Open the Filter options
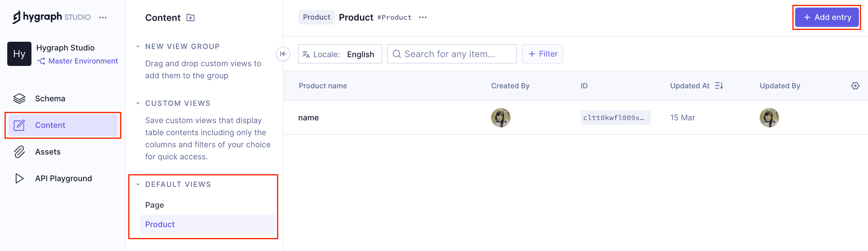The height and width of the screenshot is (251, 868). click(x=543, y=54)
